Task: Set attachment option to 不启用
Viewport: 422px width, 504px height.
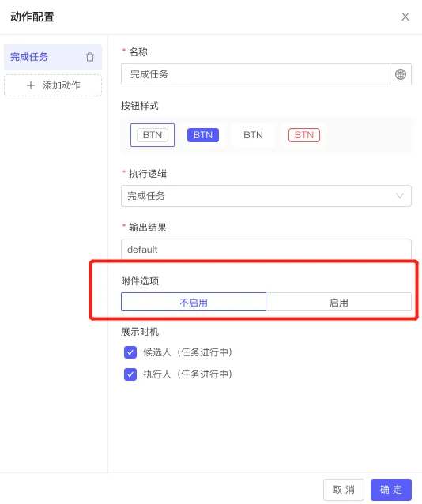Action: point(194,302)
